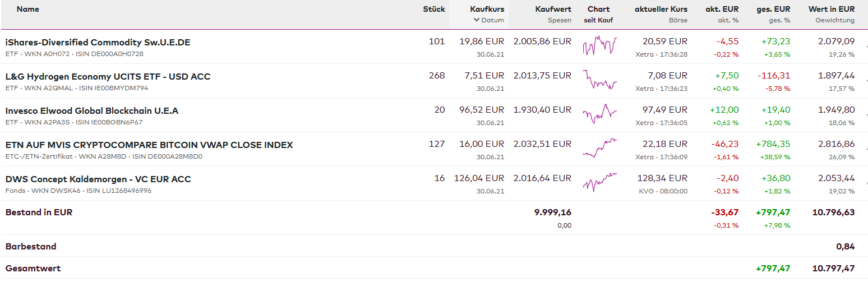Sort by Wert in EUR header
The width and height of the screenshot is (868, 282).
coord(831,9)
